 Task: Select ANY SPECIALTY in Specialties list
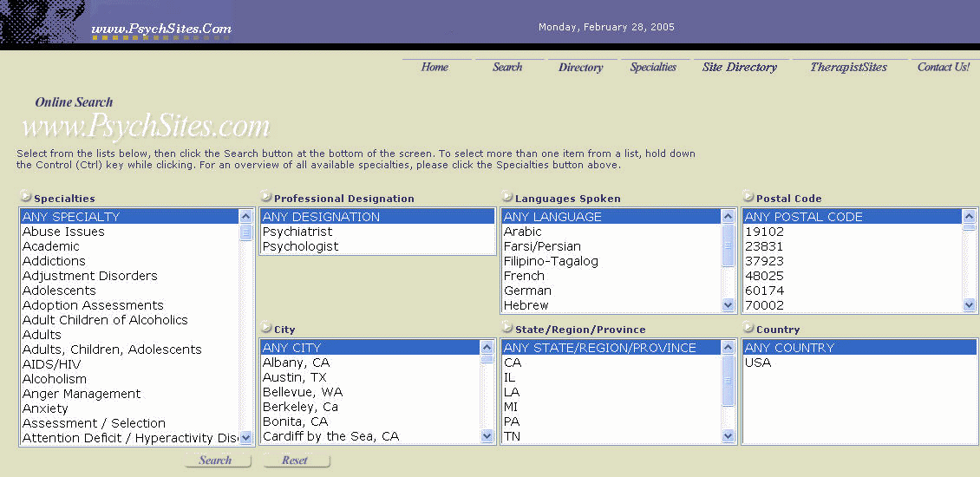click(129, 217)
